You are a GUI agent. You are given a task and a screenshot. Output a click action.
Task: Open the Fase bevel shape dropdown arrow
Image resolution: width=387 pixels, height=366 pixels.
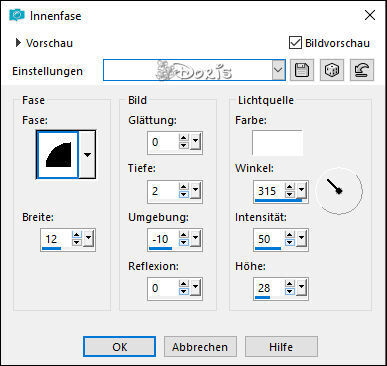click(x=87, y=154)
